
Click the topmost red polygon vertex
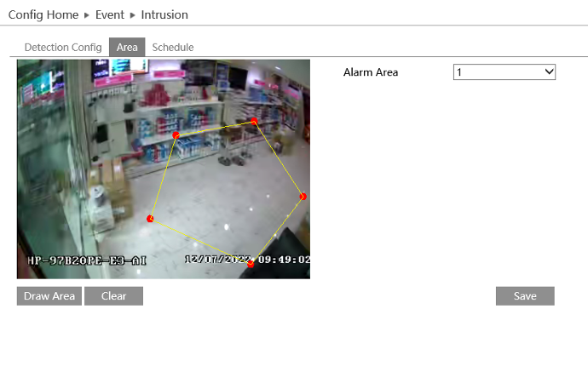click(x=254, y=122)
